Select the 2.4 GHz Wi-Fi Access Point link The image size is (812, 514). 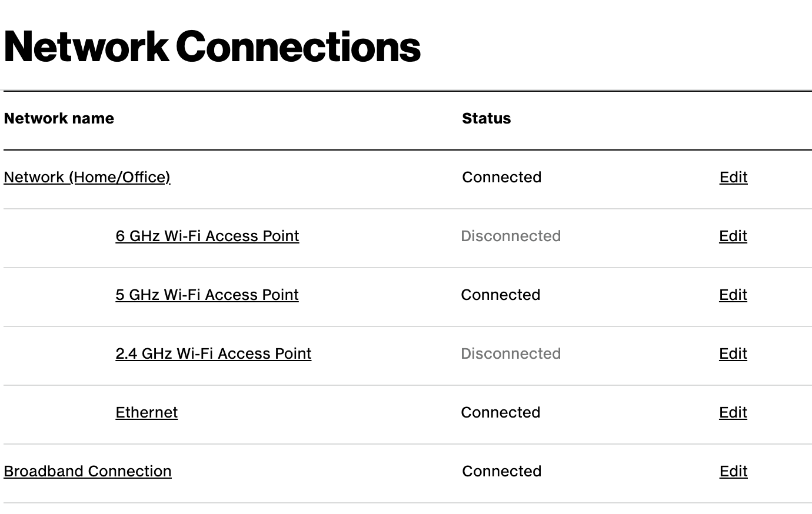pyautogui.click(x=214, y=353)
